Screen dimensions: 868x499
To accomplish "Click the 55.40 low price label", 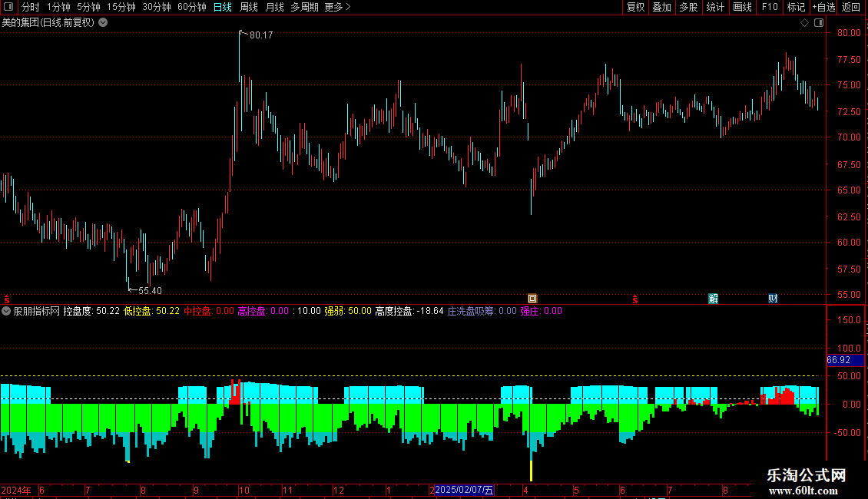I will pos(150,290).
